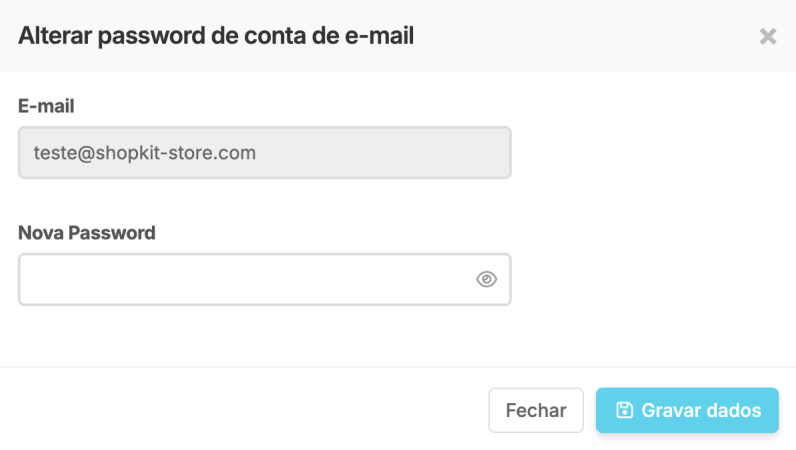The width and height of the screenshot is (796, 450).
Task: Click the e-mail text in the modal heading
Action: [x=379, y=36]
